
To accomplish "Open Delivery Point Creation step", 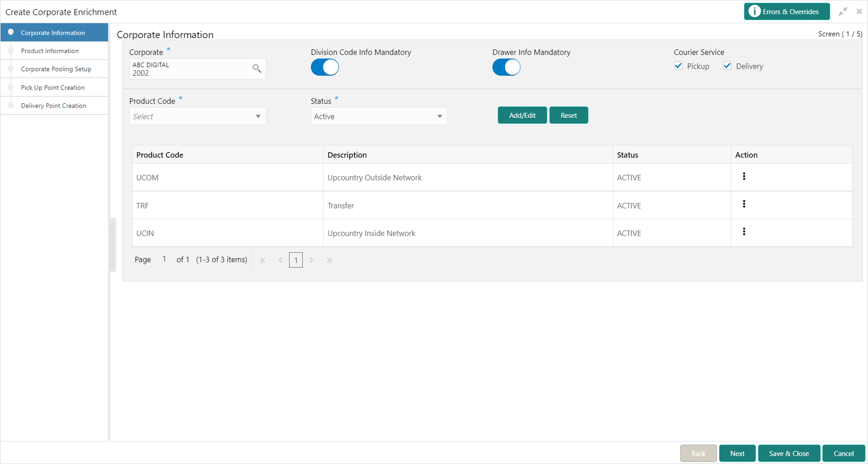I will tap(54, 105).
